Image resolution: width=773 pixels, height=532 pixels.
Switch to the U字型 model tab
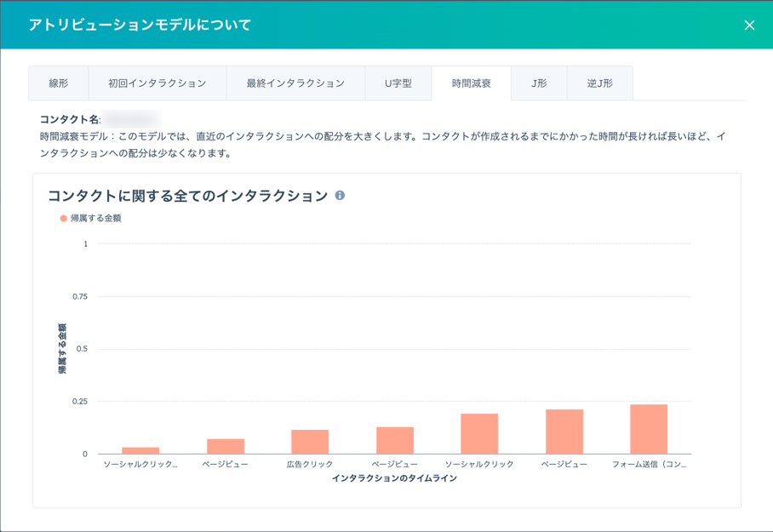click(398, 83)
